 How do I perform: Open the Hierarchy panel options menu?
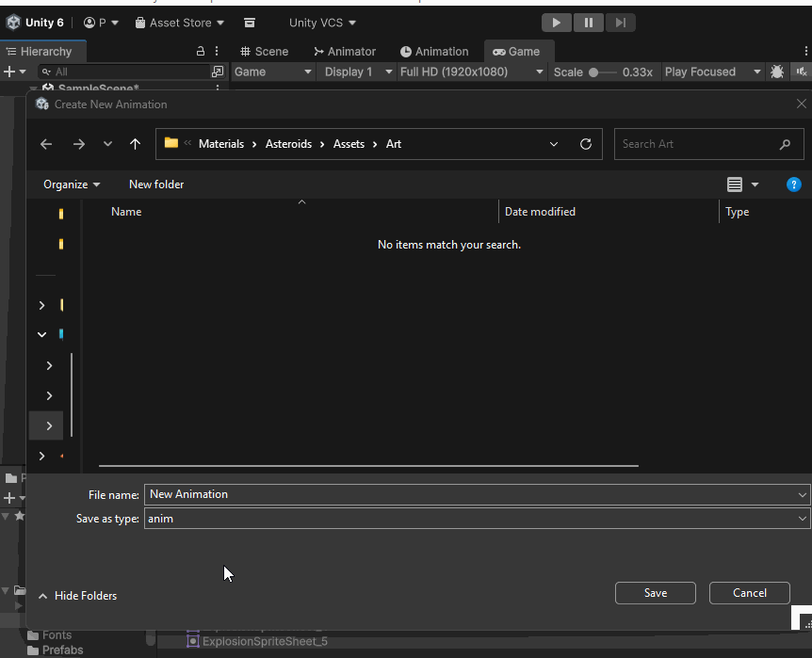pos(217,51)
